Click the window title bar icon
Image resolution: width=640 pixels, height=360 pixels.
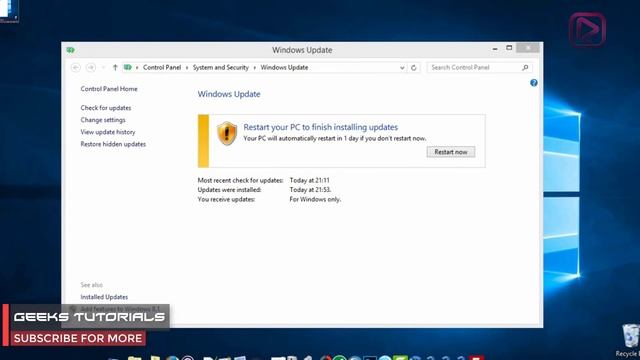pos(71,50)
